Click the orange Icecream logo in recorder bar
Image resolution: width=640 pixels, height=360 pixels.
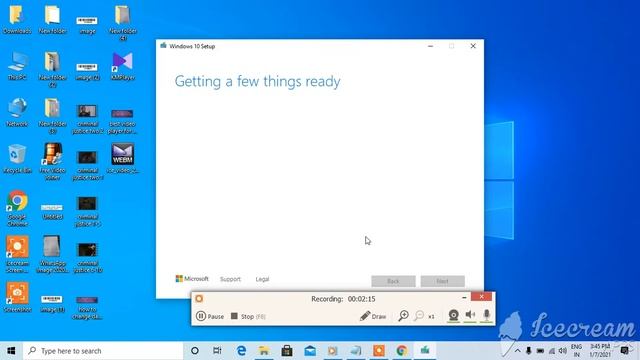199,299
